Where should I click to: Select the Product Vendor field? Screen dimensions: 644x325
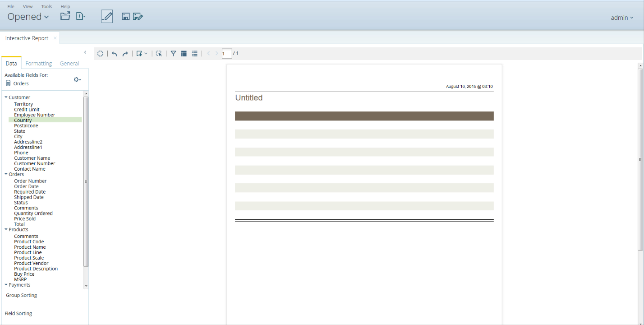pos(31,263)
